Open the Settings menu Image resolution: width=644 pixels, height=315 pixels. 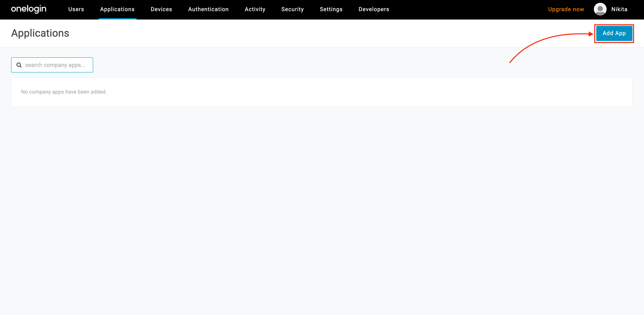coord(331,9)
